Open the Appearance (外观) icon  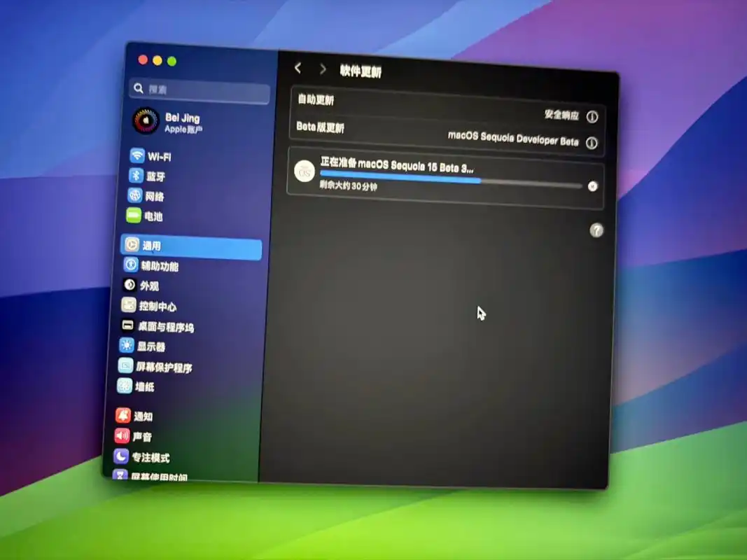click(130, 285)
